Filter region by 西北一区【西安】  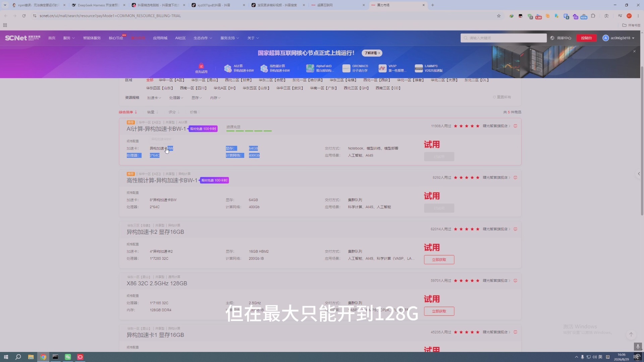pos(377,80)
